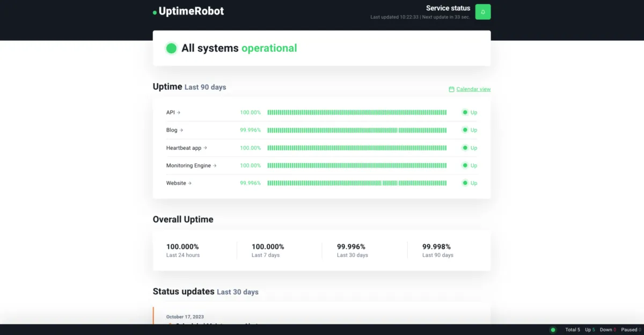Click the Heartbeat app uptime bar chart
The height and width of the screenshot is (335, 644).
pyautogui.click(x=357, y=148)
